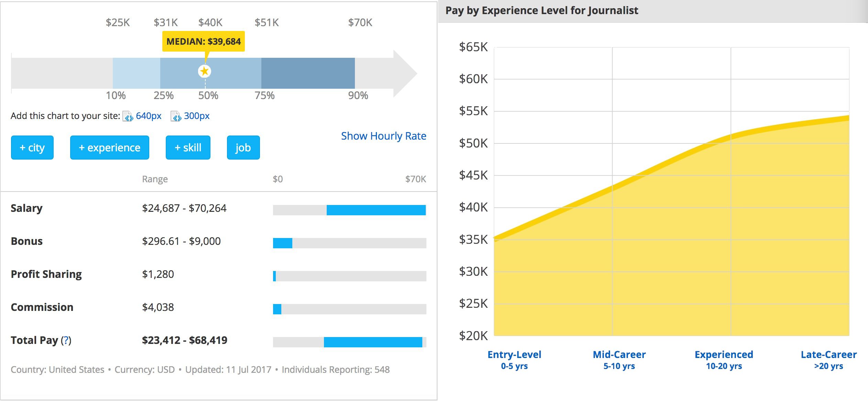
Task: Select the Entry-Level 0-5 yrs label
Action: [514, 360]
